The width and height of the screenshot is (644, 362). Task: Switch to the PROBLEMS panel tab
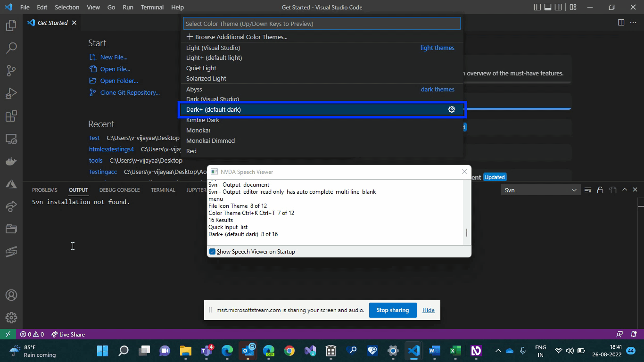coord(45,190)
